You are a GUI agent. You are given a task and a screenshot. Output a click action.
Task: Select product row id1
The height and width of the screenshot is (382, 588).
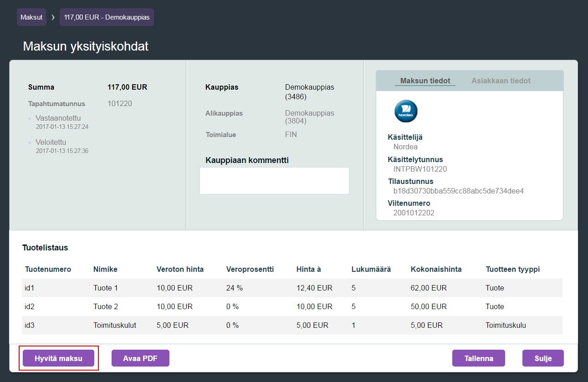(292, 288)
